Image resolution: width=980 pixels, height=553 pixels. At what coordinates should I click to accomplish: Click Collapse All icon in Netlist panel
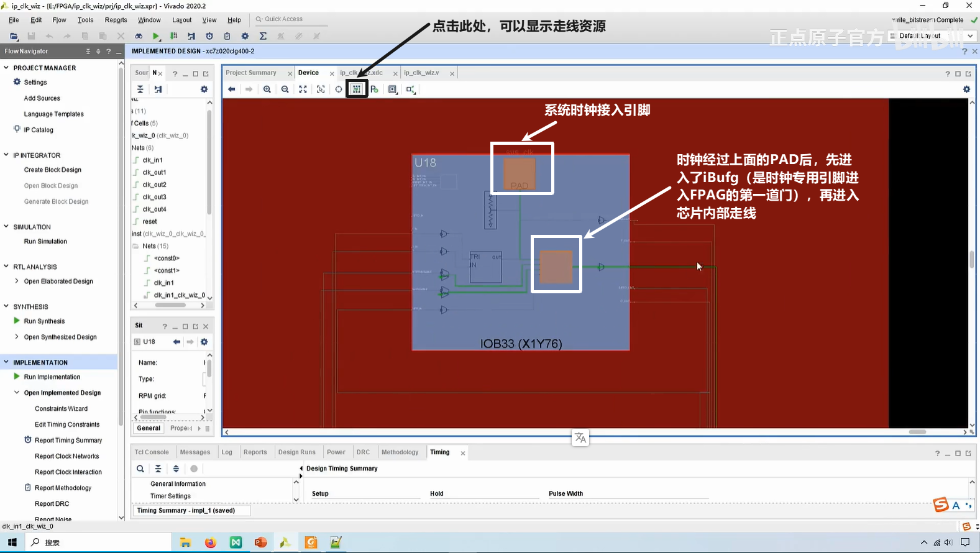click(140, 89)
